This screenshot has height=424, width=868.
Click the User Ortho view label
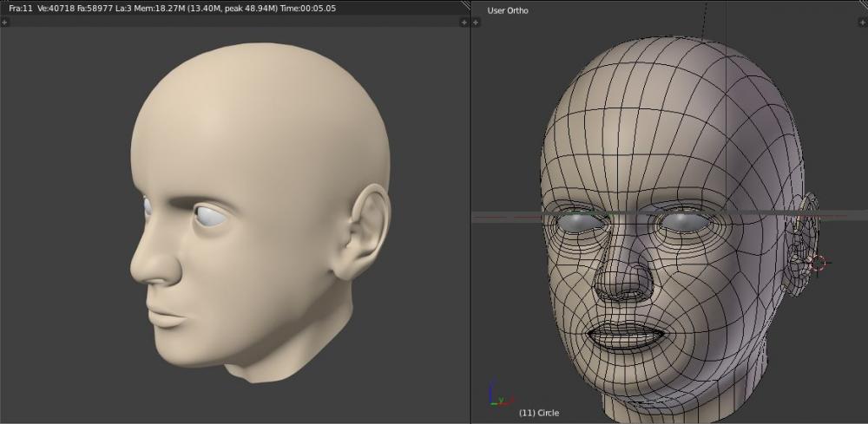pyautogui.click(x=508, y=10)
